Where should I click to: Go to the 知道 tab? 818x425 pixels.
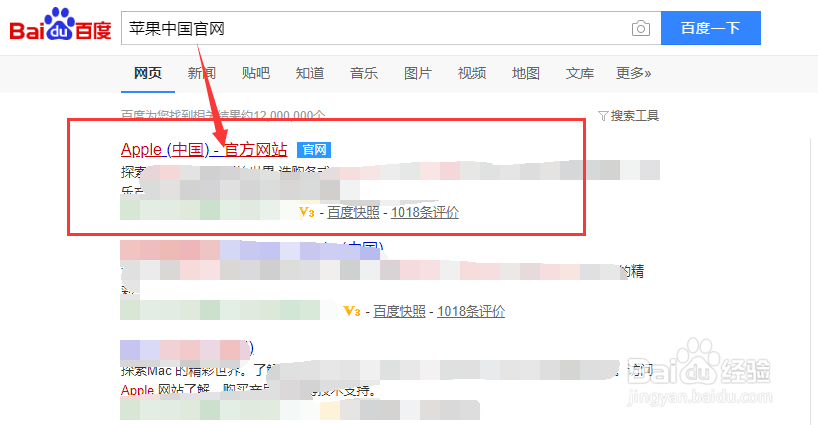(x=310, y=73)
